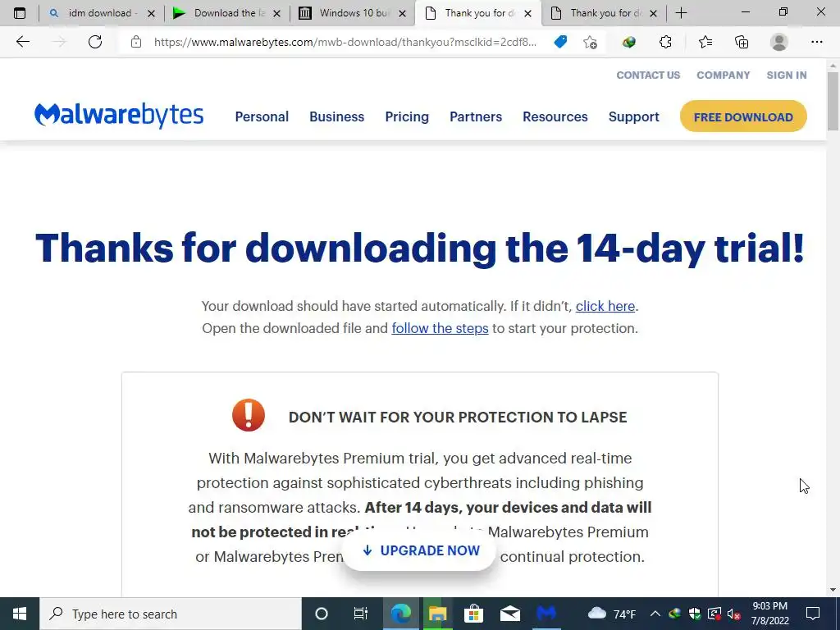Open the Extensions puzzle icon
840x630 pixels.
pos(665,42)
